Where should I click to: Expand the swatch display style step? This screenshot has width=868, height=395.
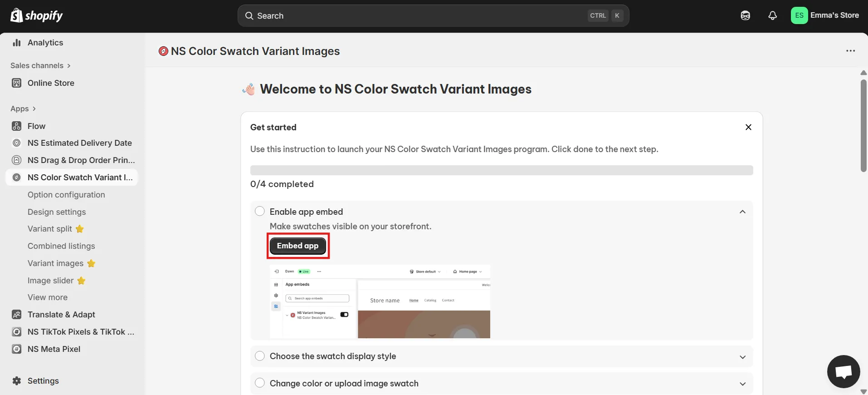(742, 357)
